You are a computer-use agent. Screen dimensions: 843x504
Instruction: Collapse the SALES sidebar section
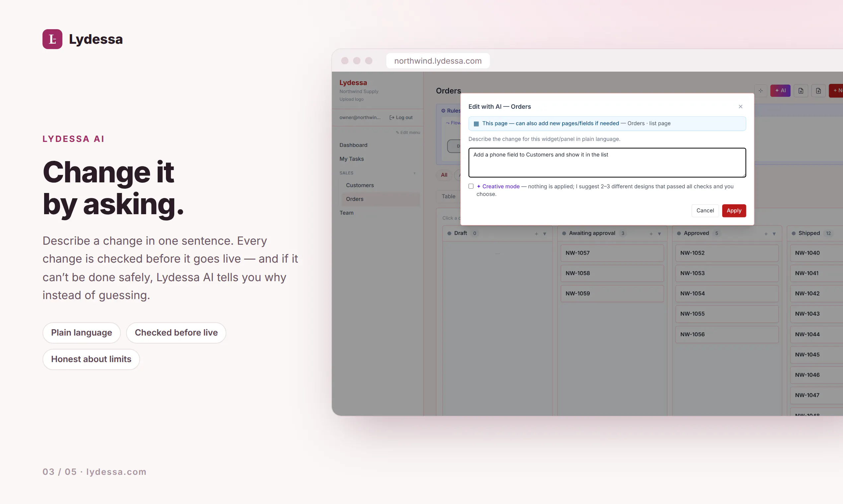click(x=414, y=173)
